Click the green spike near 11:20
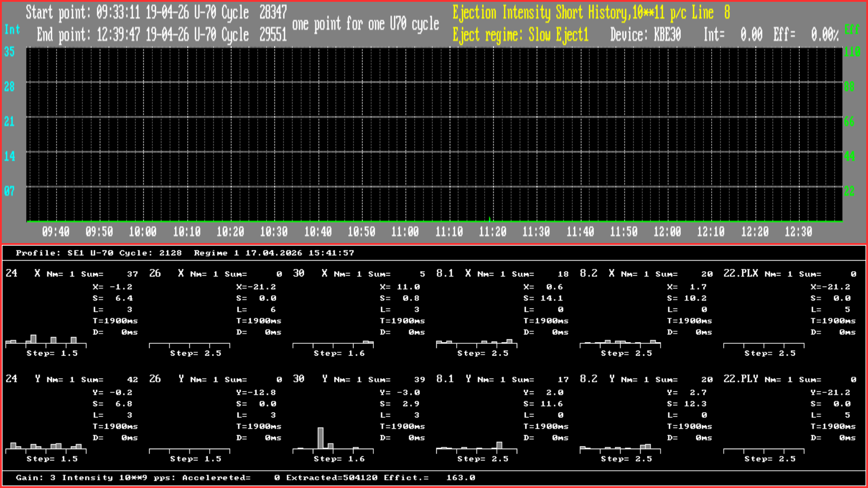Screen dimensions: 868x488 (490, 220)
